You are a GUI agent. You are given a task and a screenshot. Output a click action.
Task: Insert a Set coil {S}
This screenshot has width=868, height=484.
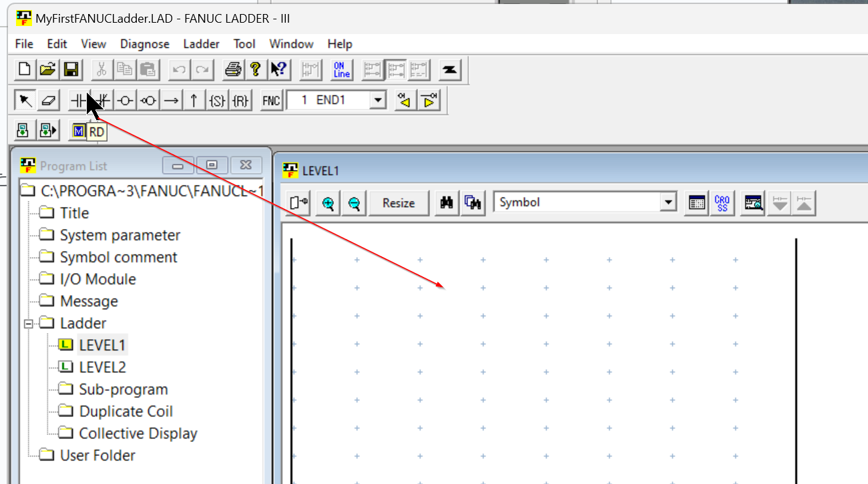(217, 100)
